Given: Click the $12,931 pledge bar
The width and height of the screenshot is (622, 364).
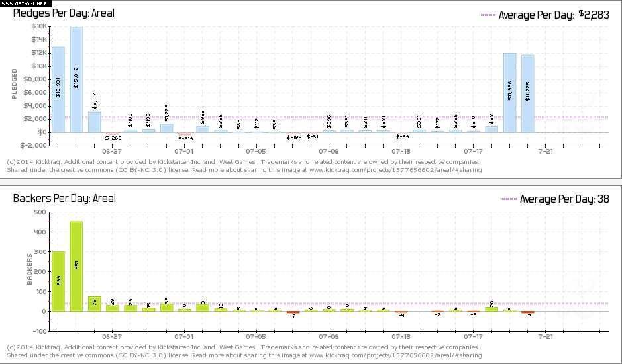Looking at the screenshot, I should point(58,89).
